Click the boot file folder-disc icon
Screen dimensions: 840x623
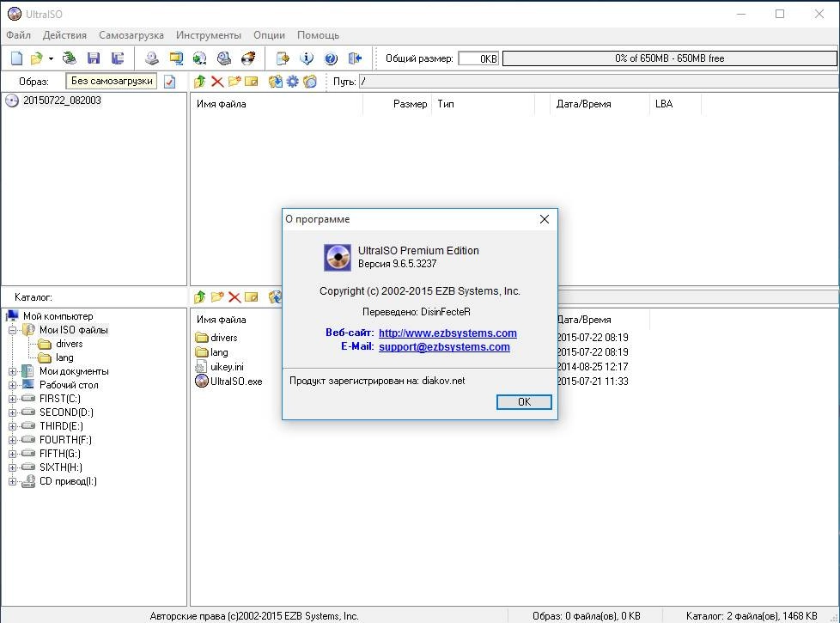tap(310, 82)
